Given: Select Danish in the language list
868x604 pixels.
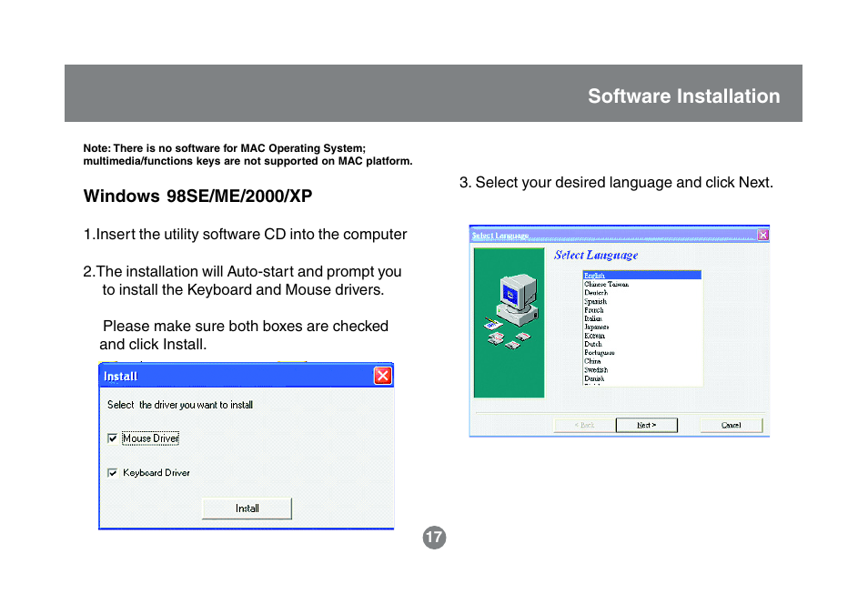Looking at the screenshot, I should click(x=642, y=378).
